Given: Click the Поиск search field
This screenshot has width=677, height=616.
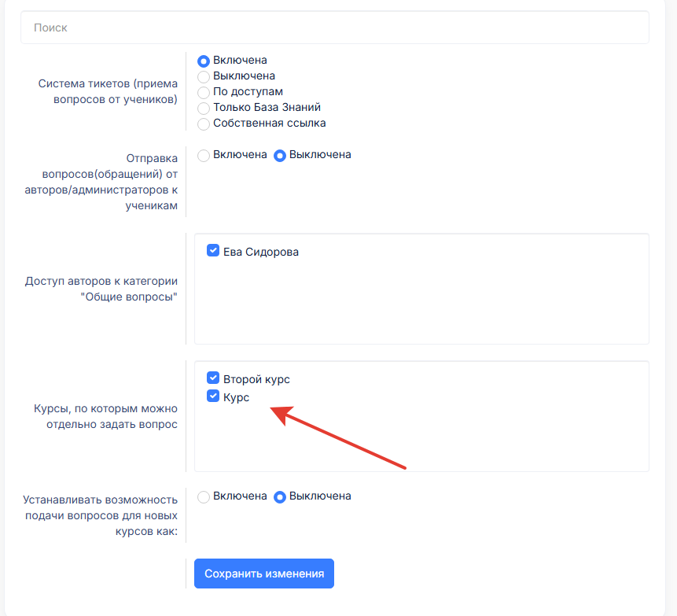Looking at the screenshot, I should 334,28.
